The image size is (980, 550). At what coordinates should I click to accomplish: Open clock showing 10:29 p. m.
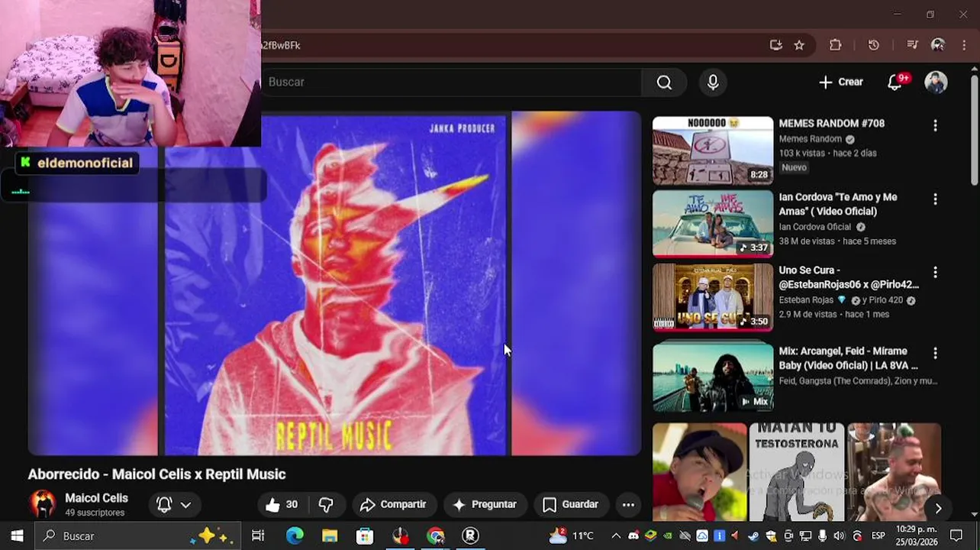tap(917, 536)
